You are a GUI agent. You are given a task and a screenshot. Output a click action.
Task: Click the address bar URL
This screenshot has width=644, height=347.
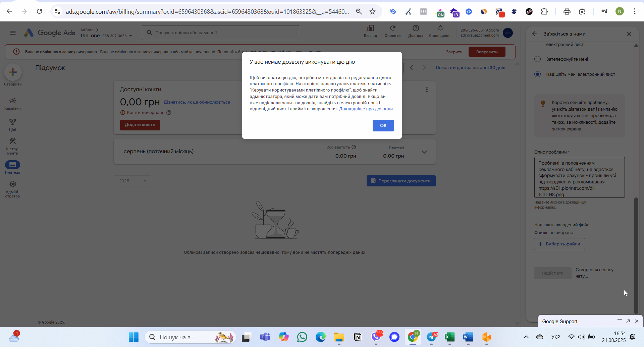[x=207, y=12]
